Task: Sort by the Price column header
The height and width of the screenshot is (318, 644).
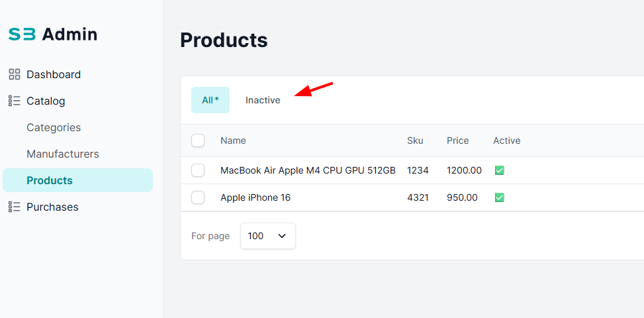Action: click(x=457, y=140)
